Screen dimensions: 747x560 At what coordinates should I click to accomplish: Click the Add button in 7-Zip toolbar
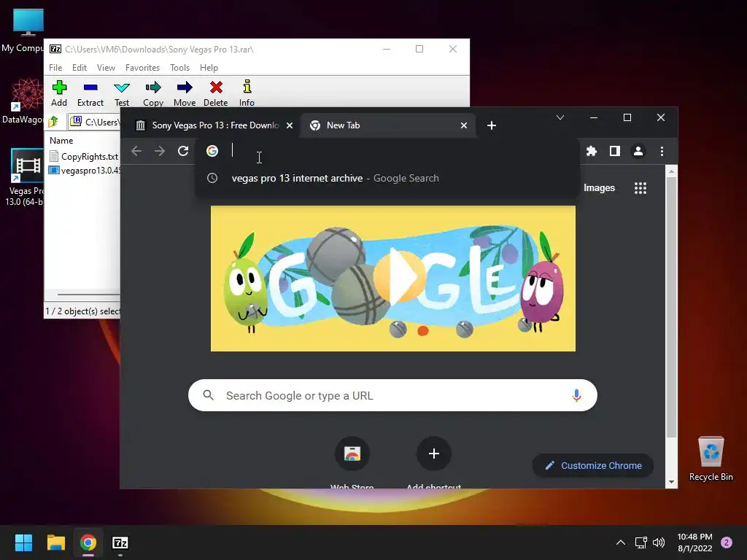(59, 93)
